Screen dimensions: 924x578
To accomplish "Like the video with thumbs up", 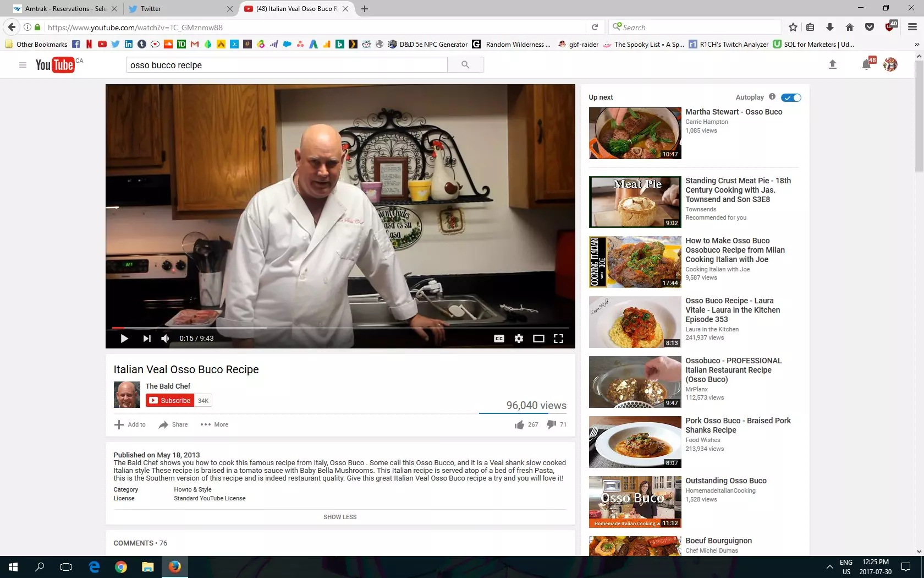I will 520,424.
